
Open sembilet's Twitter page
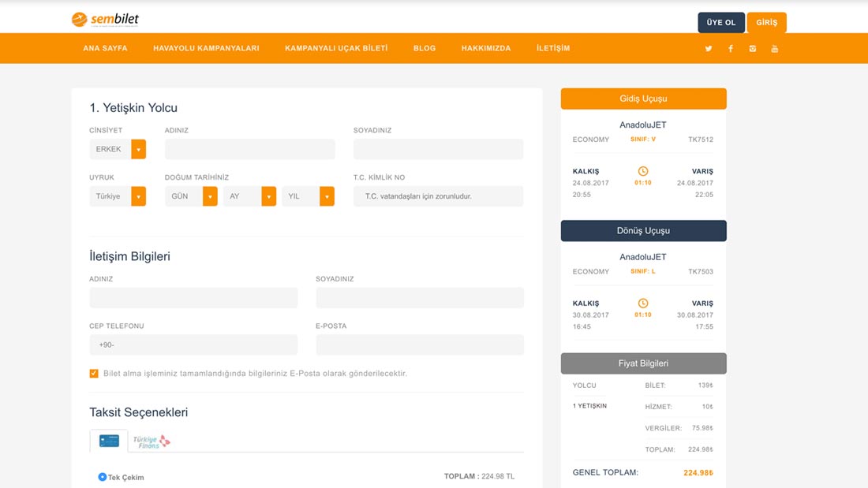click(709, 48)
